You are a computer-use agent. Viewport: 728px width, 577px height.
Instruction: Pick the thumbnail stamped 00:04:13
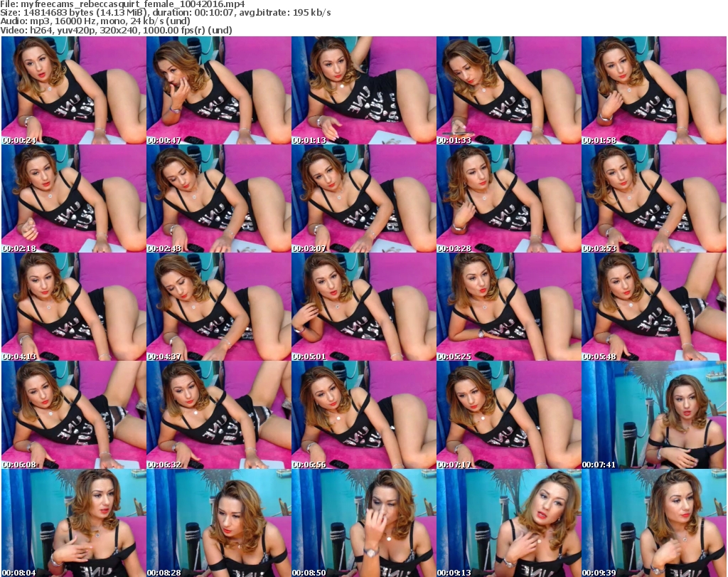[74, 307]
